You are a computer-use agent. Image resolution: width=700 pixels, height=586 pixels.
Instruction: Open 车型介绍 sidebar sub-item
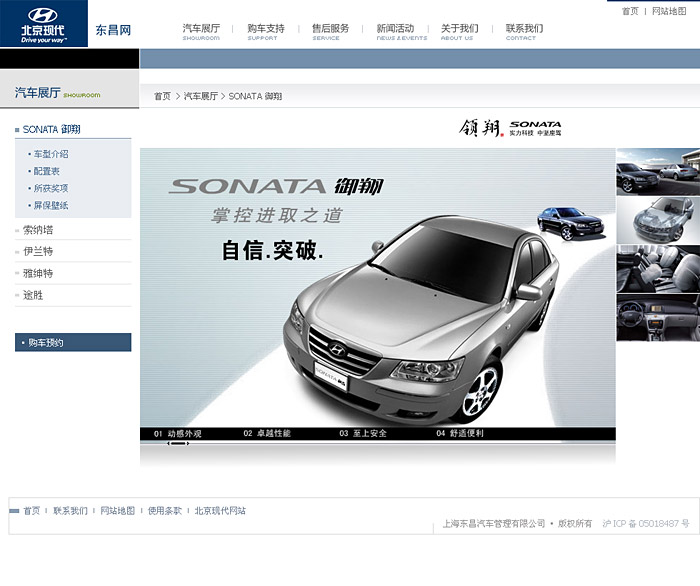(51, 154)
